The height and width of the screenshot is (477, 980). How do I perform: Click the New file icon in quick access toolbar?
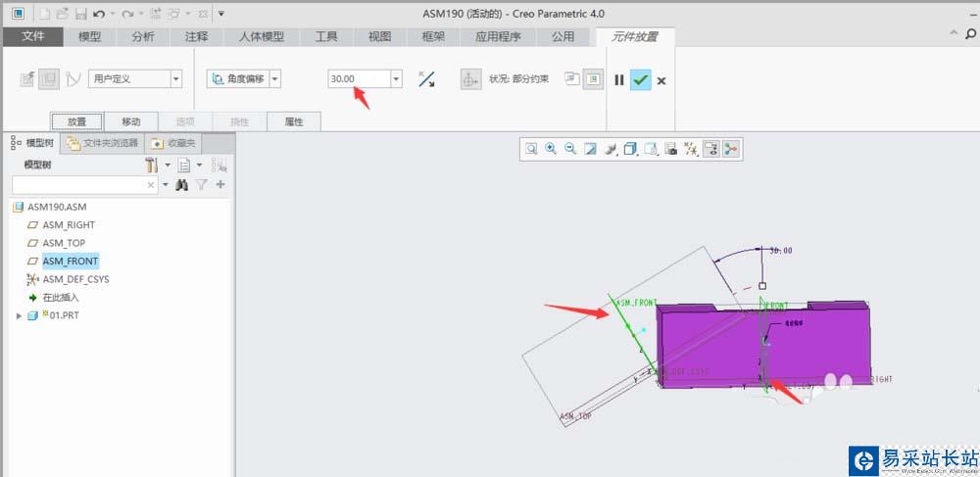pyautogui.click(x=44, y=13)
